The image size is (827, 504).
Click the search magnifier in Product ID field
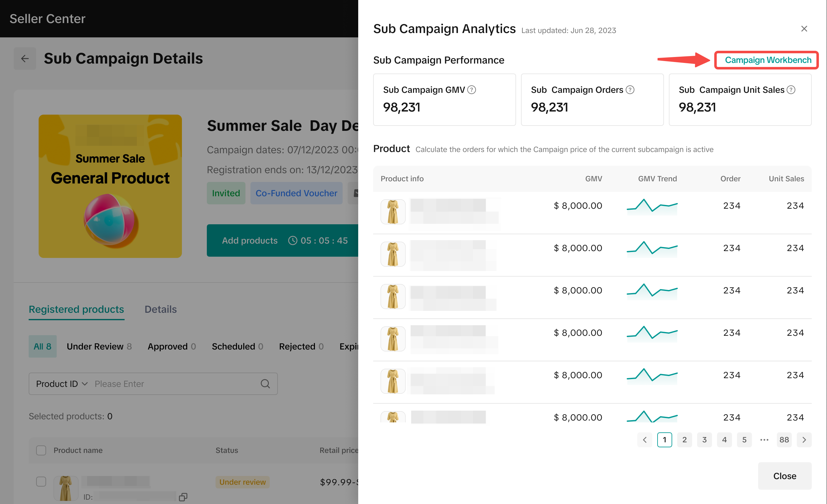[265, 383]
